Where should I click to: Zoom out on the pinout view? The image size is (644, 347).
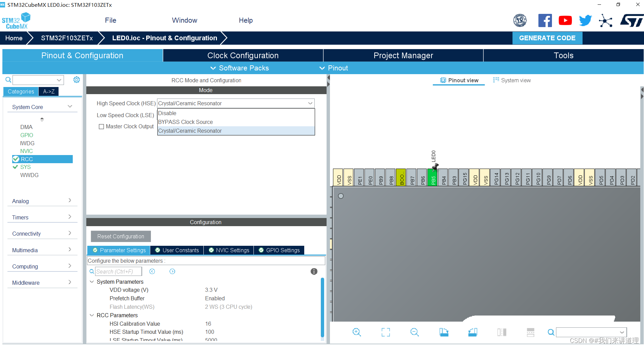415,332
